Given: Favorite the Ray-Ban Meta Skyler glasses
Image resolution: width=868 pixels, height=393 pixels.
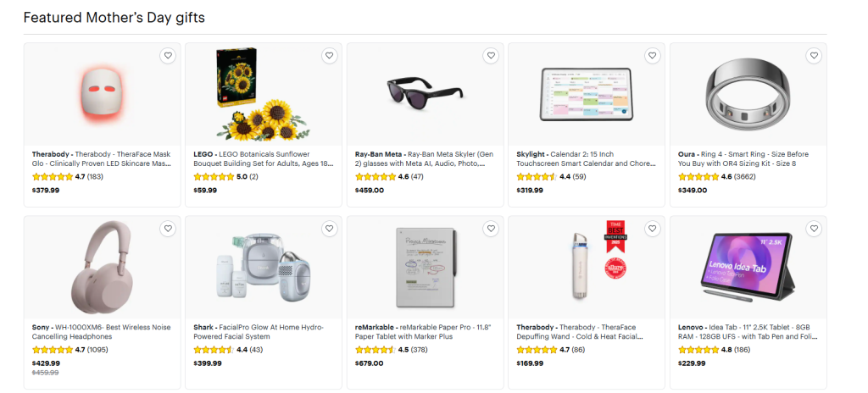Looking at the screenshot, I should (491, 56).
